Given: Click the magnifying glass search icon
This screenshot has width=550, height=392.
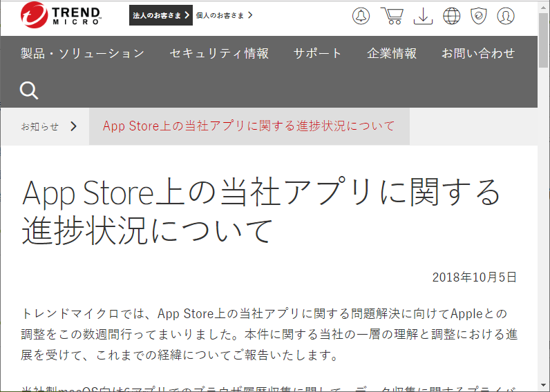Looking at the screenshot, I should [29, 90].
